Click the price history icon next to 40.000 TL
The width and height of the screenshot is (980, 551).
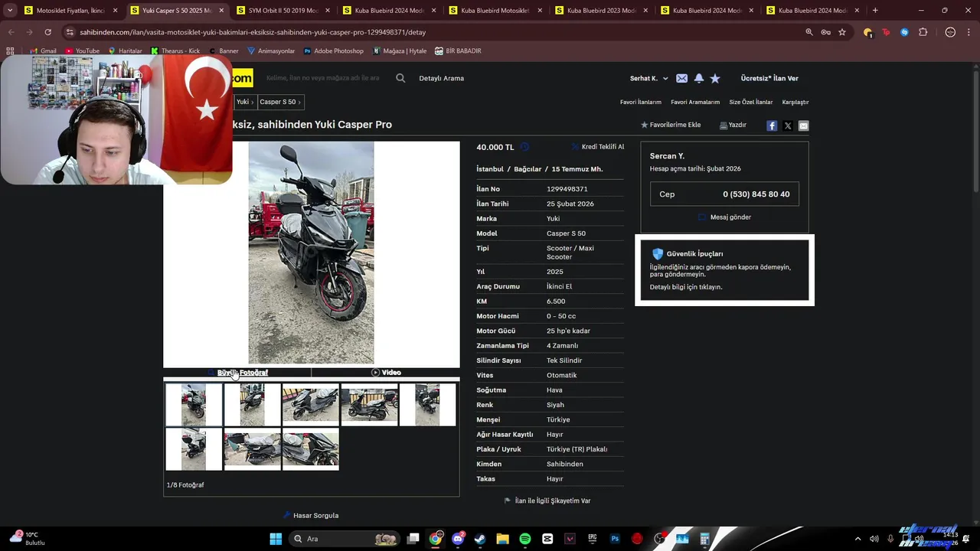click(524, 147)
